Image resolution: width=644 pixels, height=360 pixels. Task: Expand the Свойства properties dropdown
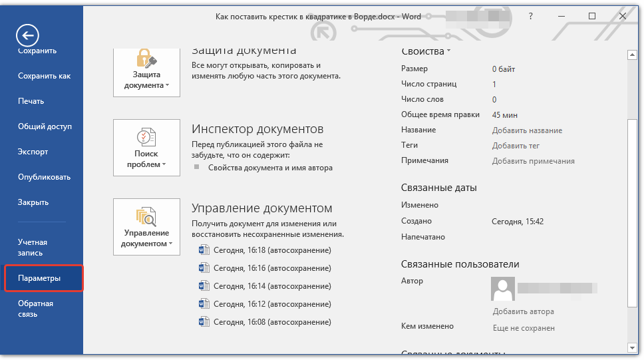448,51
